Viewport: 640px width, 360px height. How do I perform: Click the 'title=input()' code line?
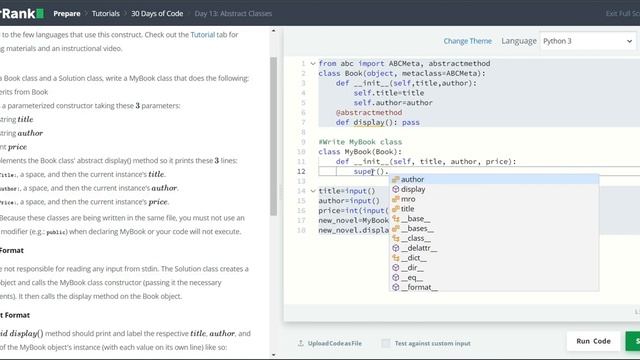(347, 191)
